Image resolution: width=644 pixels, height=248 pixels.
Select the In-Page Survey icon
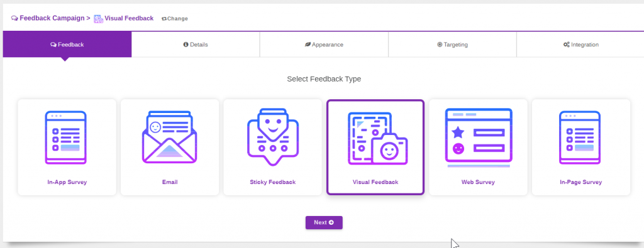point(580,137)
